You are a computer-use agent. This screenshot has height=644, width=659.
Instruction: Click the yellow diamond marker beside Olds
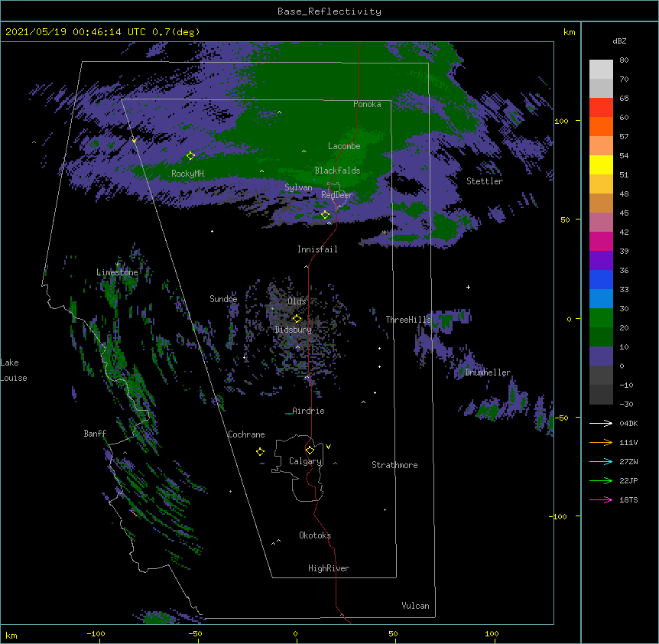point(297,318)
